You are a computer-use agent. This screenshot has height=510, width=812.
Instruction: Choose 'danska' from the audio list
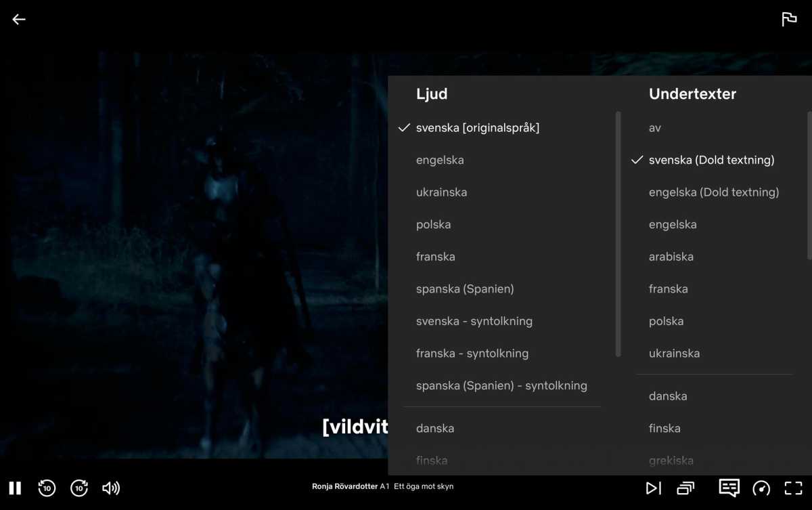435,428
